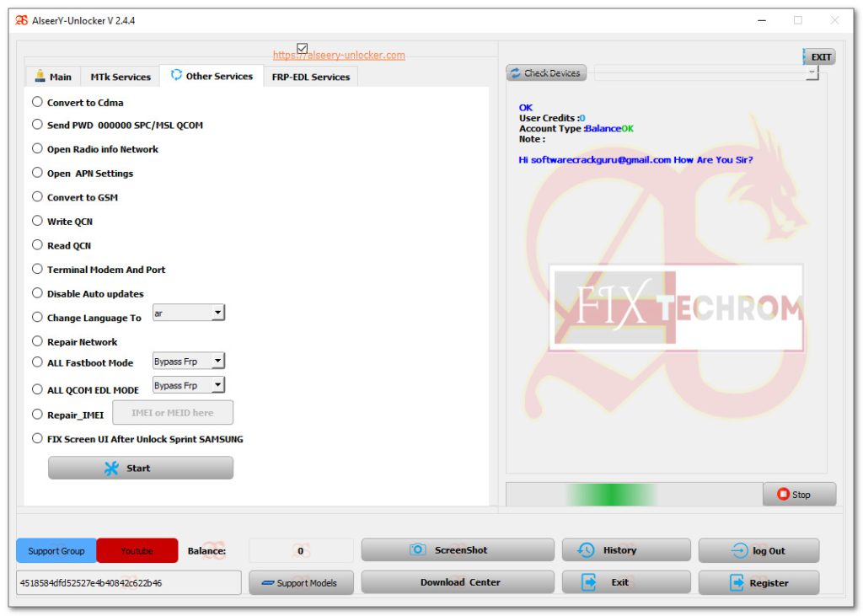This screenshot has height=616, width=863.
Task: Open the History button
Action: click(626, 550)
